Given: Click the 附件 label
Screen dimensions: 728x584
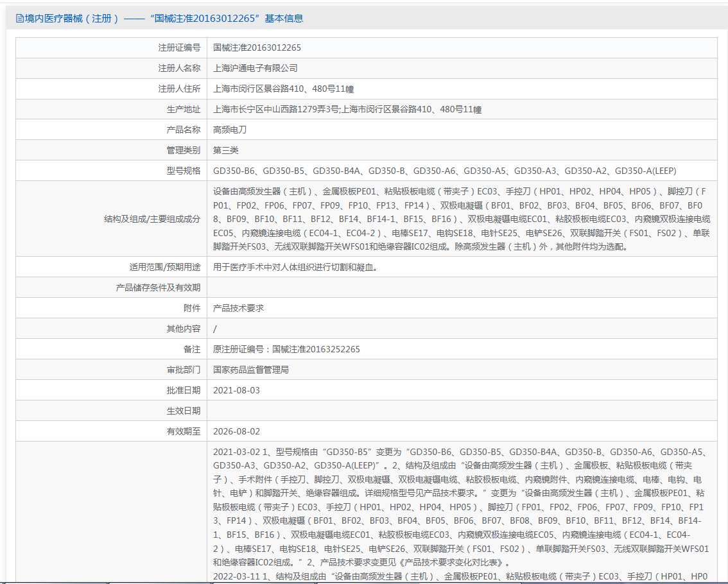Looking at the screenshot, I should click(192, 308).
